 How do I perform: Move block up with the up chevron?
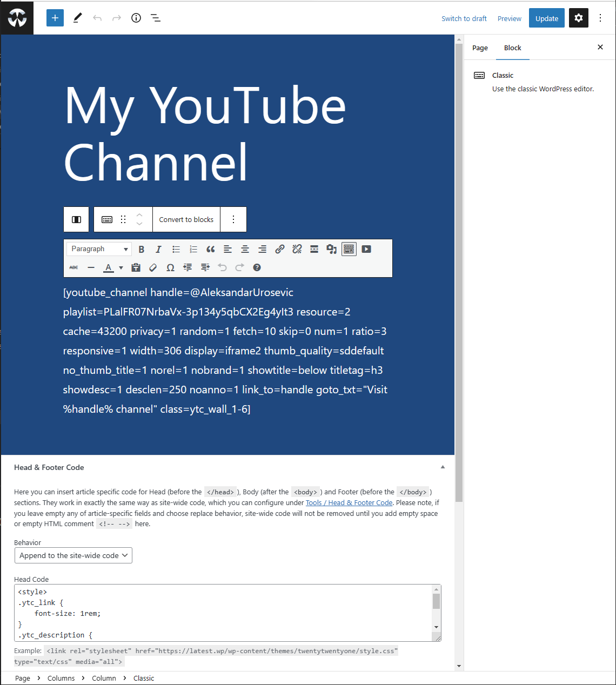click(139, 214)
